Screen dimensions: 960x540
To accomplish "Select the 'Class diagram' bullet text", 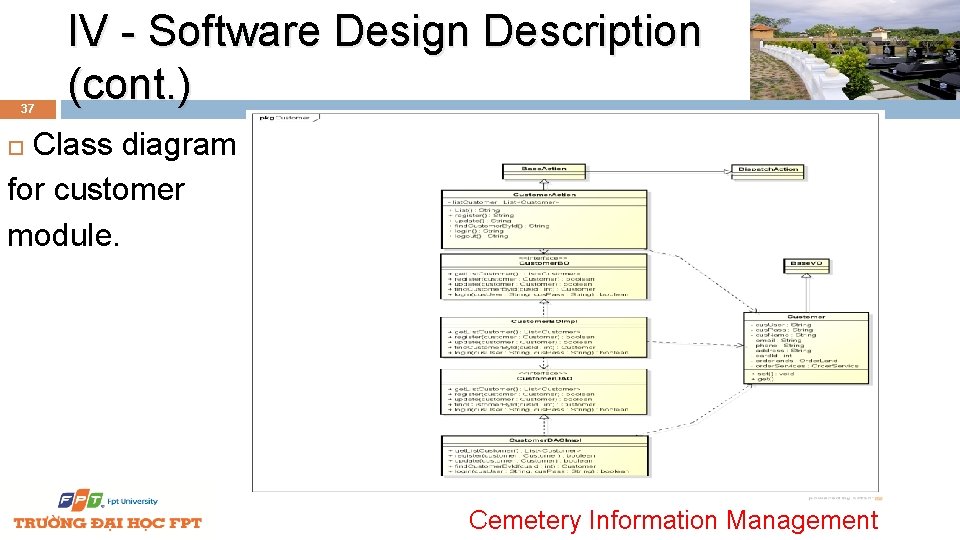I will tap(134, 146).
